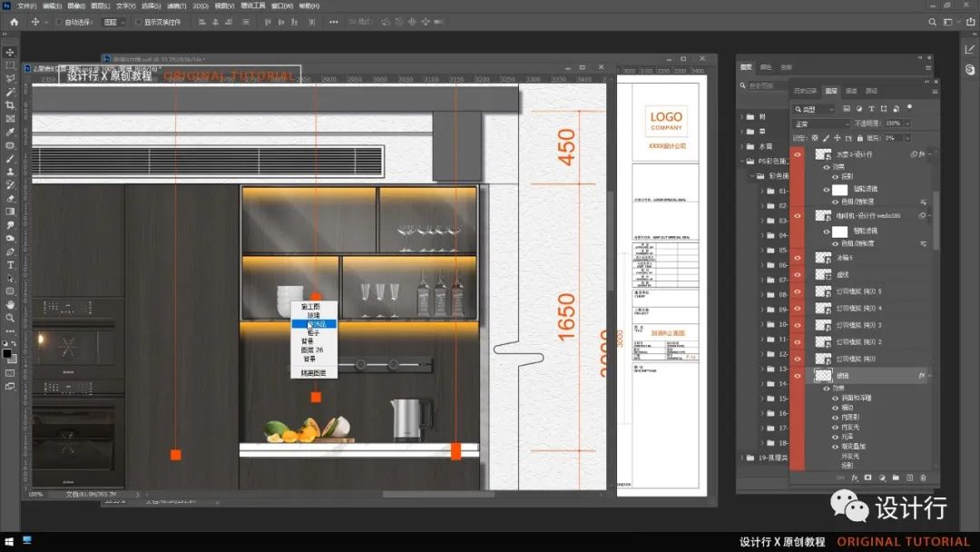
Task: Select the Horizontal Type tool
Action: click(x=10, y=264)
